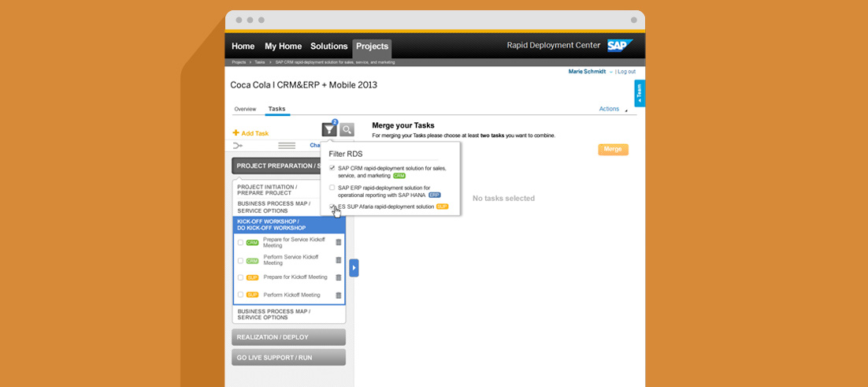Click Tasks breadcrumb link
The image size is (868, 387).
tap(260, 62)
